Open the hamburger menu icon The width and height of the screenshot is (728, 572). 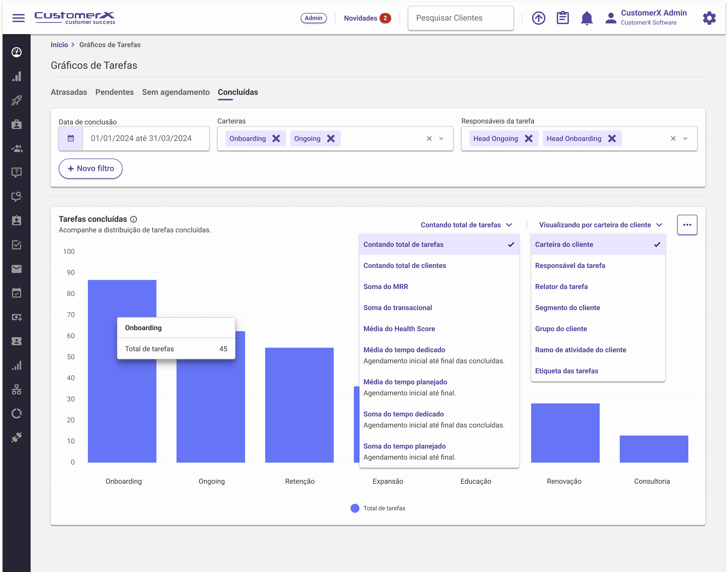coord(18,18)
